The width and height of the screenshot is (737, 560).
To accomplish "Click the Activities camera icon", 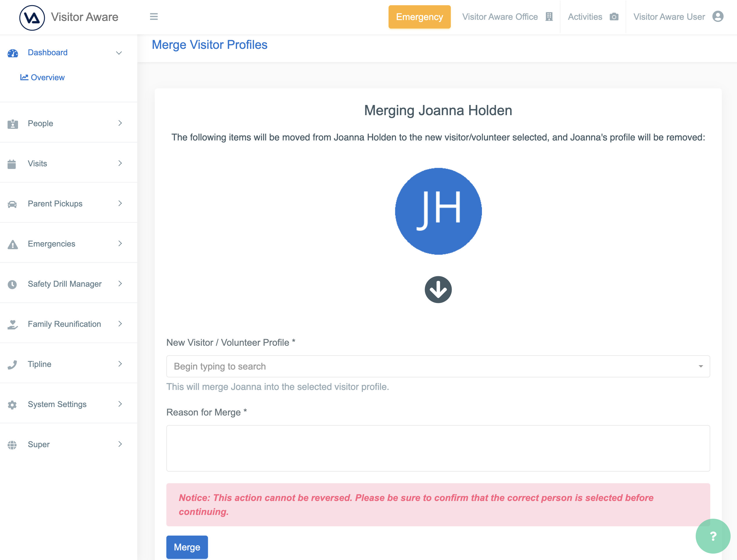I will coord(614,17).
